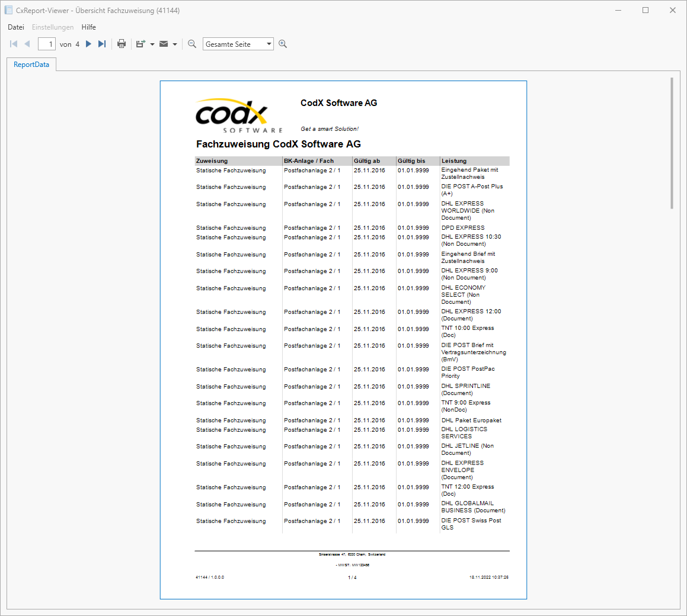Screen dimensions: 687x616
Task: Click 'DHL GLOBALMAIL BUSINESS (Document)' entry
Action: (473, 506)
